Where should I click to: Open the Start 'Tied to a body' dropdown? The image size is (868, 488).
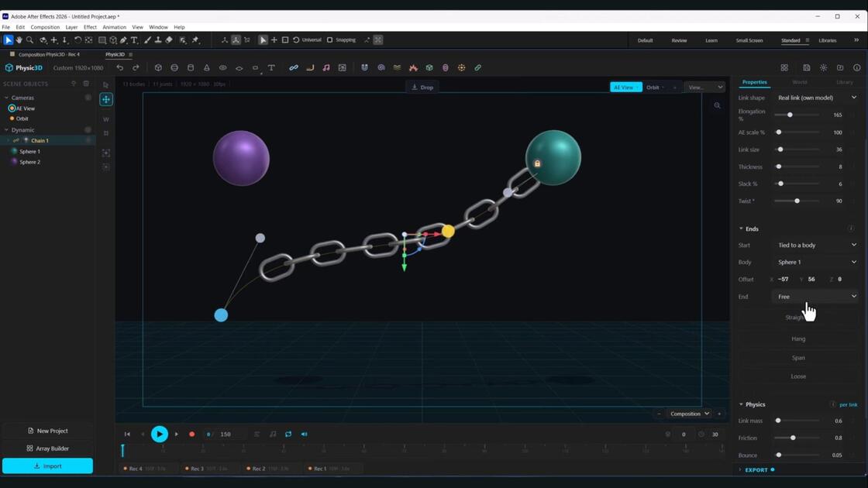click(816, 245)
